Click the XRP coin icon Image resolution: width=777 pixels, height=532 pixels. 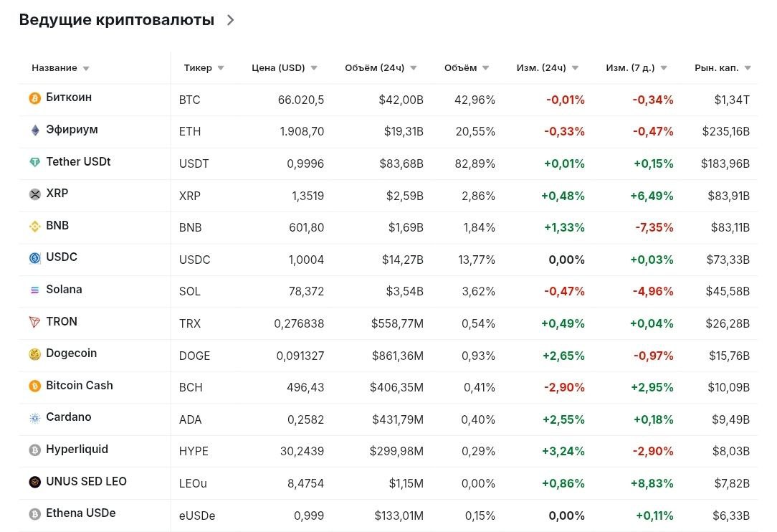(34, 194)
